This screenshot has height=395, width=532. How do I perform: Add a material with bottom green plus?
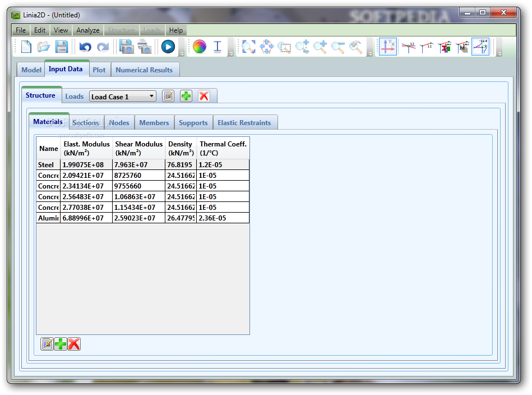(61, 344)
